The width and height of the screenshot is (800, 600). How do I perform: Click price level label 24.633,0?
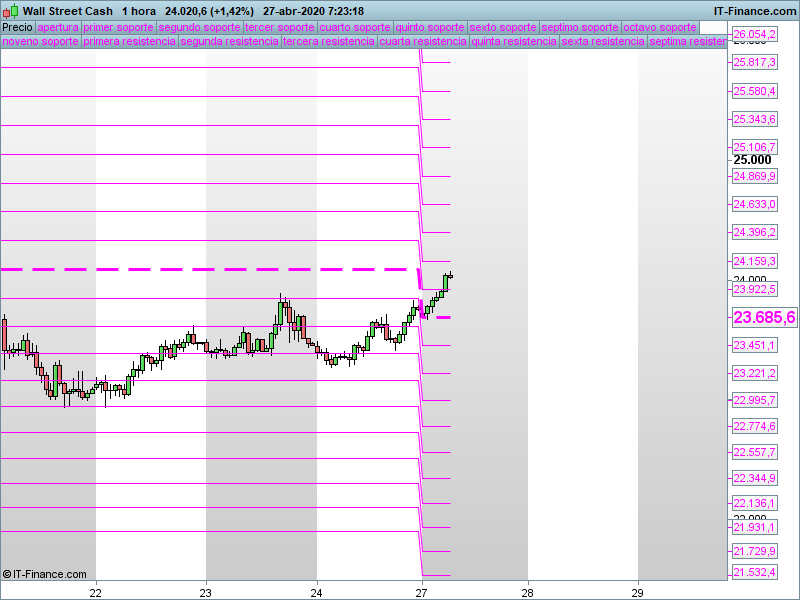[755, 205]
